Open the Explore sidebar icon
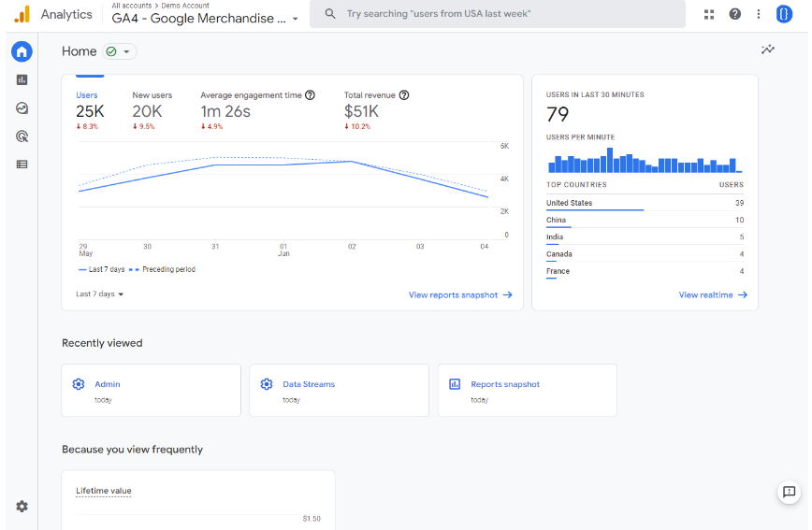Screen dimensions: 812x530 pyautogui.click(x=22, y=108)
